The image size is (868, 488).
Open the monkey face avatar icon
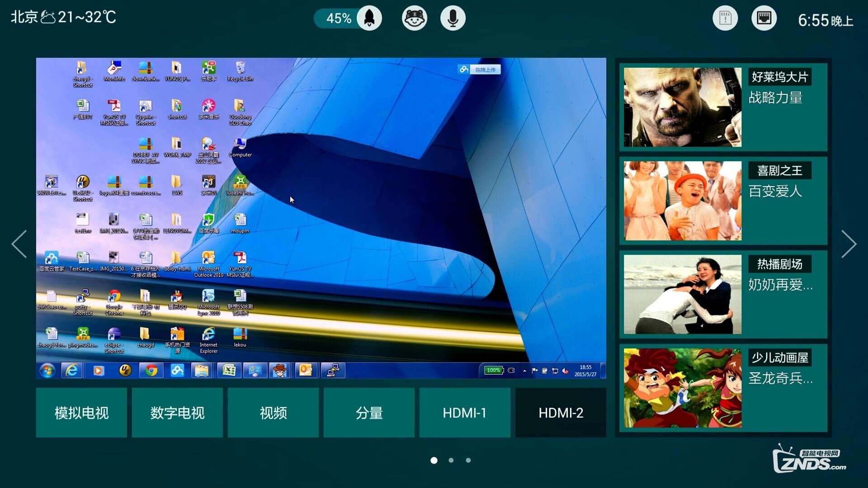pyautogui.click(x=414, y=18)
